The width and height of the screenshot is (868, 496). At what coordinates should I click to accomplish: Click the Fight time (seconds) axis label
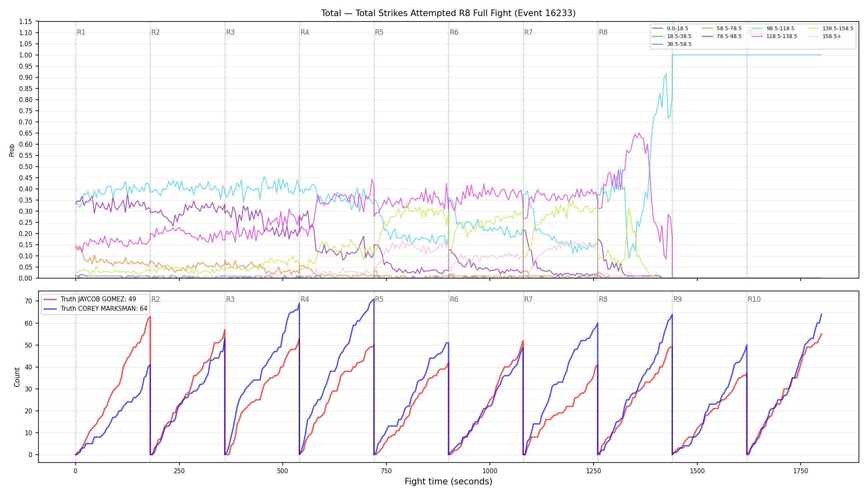pos(448,482)
